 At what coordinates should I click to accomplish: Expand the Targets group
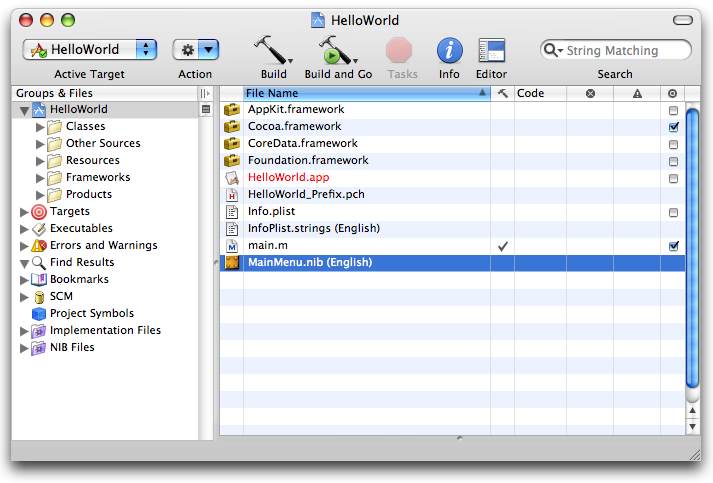pos(24,212)
